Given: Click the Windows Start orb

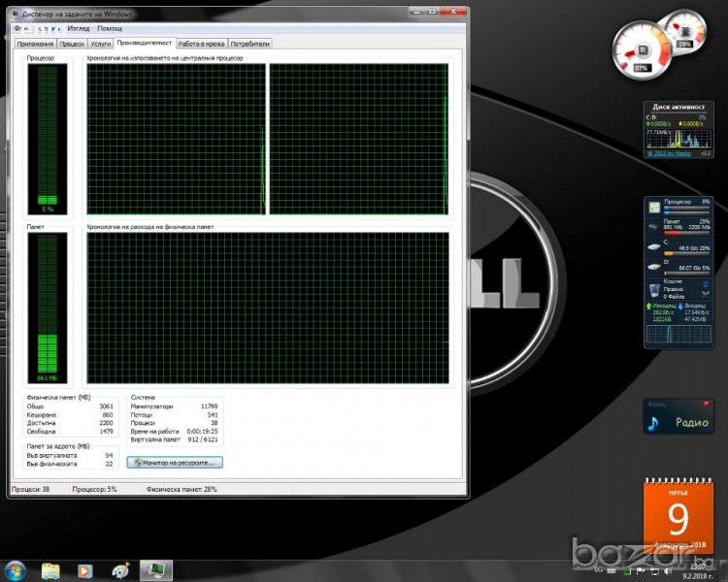Looking at the screenshot, I should pyautogui.click(x=16, y=569).
